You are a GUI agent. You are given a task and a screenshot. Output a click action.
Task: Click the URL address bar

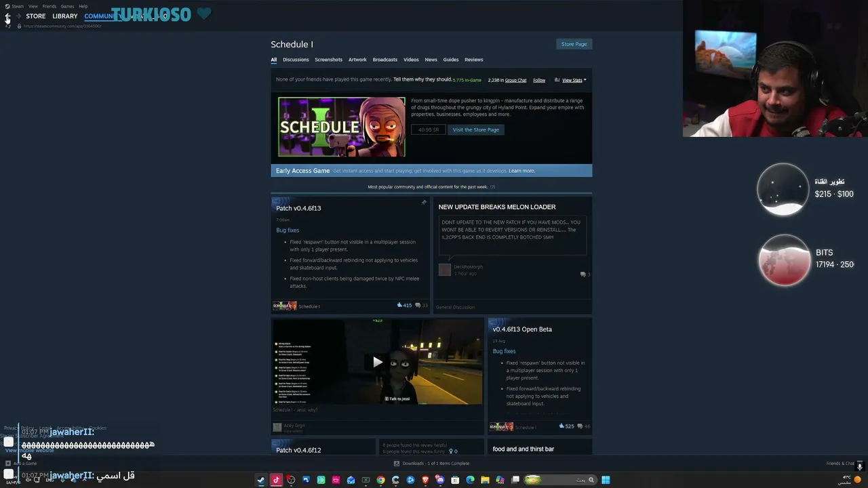(63, 26)
